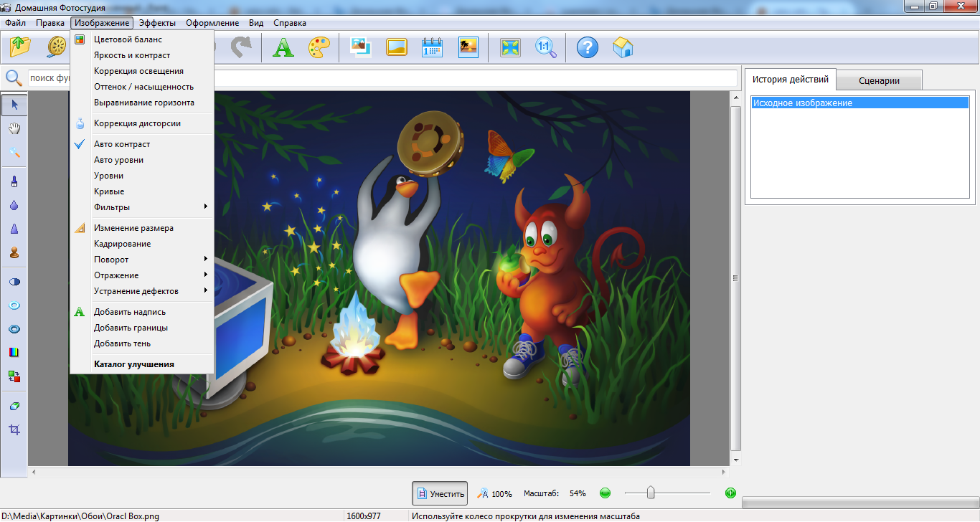Select the hand pan tool

[x=14, y=128]
